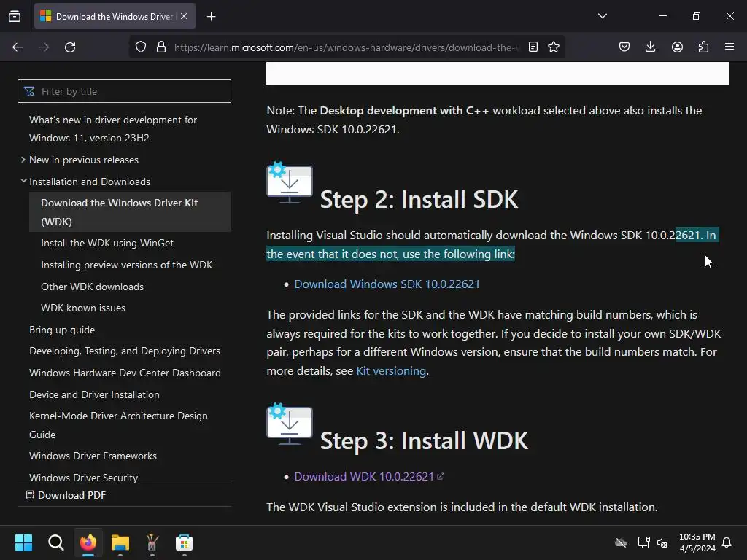Click the highlighted 'use the following link' text
Screen dimensions: 747x560
pos(459,254)
